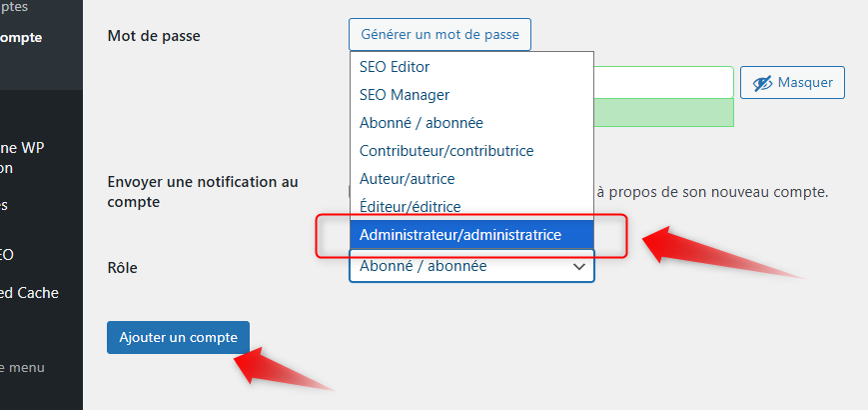Choose Auteur/autrice role option
Image resolution: width=868 pixels, height=410 pixels.
point(407,178)
